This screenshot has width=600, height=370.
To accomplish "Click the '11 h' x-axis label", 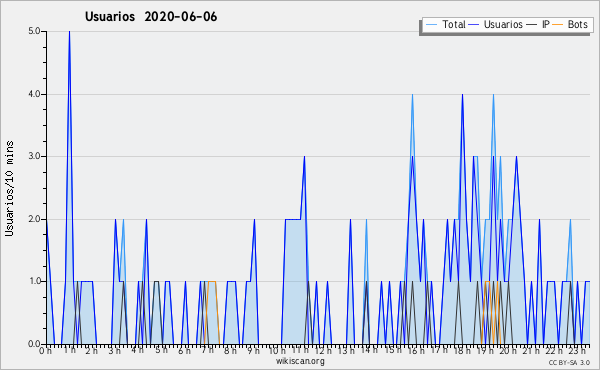I will (300, 350).
